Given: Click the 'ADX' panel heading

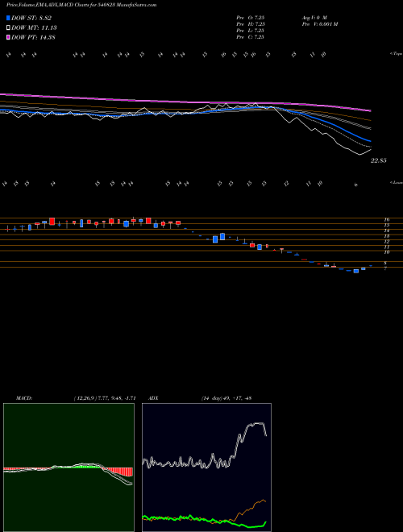Looking at the screenshot, I should (x=154, y=398).
